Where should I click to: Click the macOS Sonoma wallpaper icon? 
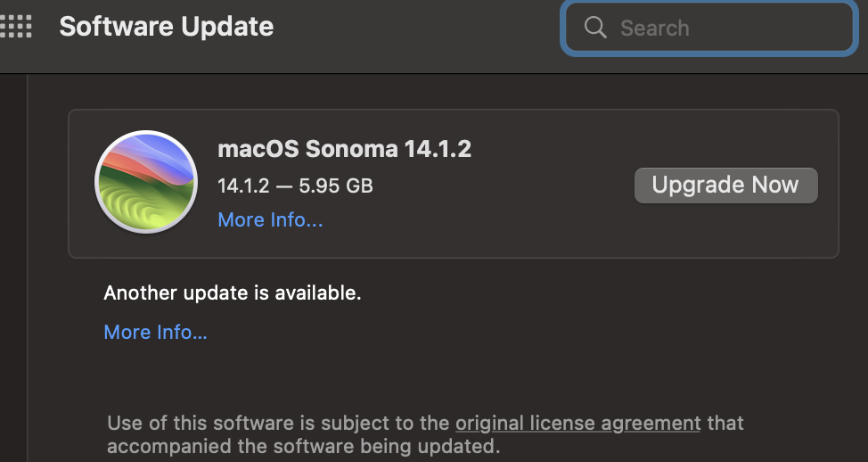click(145, 182)
